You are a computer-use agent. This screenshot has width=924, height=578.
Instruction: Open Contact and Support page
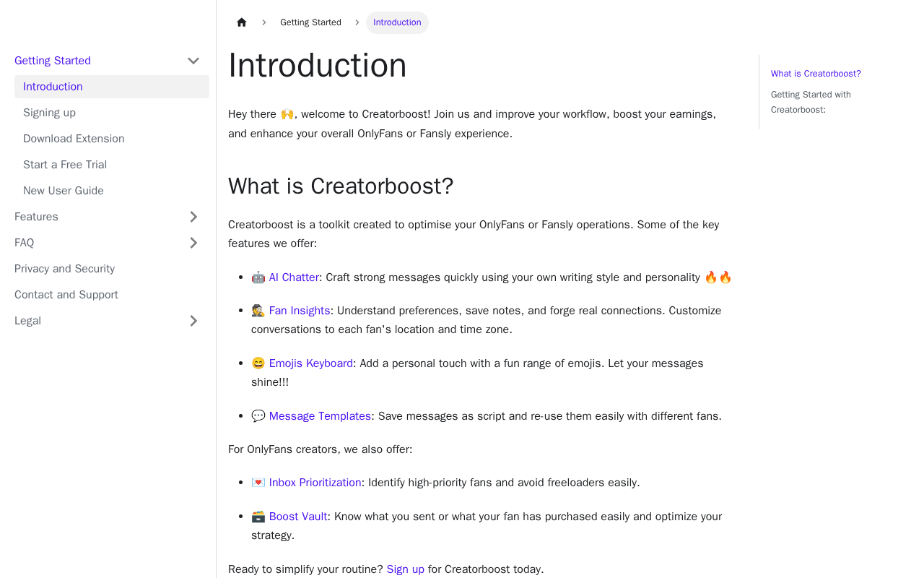click(x=66, y=295)
